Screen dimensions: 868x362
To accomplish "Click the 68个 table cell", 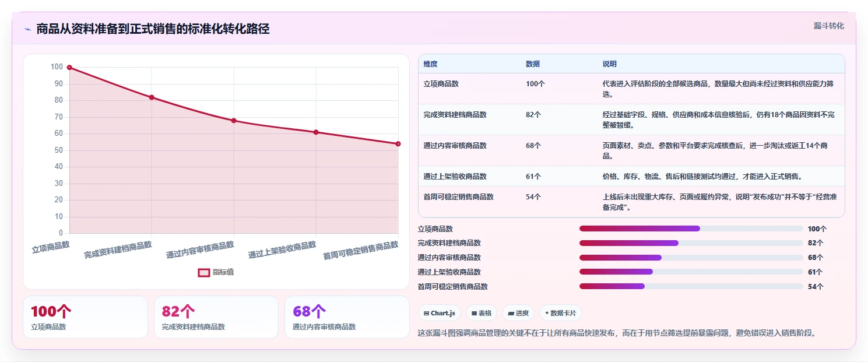I will (x=533, y=146).
